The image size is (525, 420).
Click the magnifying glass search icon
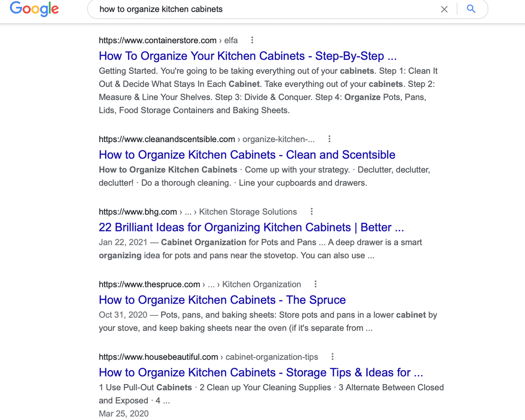pos(471,9)
